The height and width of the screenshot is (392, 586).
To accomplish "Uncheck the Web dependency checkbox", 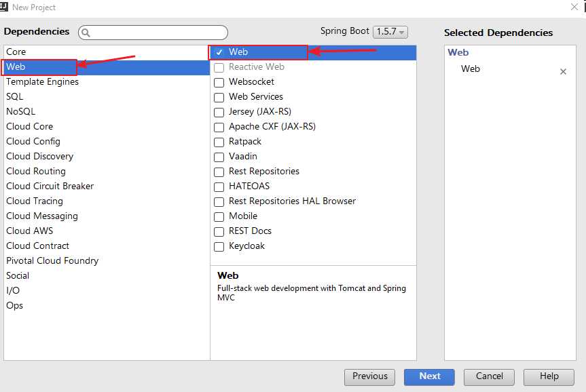I will point(219,52).
